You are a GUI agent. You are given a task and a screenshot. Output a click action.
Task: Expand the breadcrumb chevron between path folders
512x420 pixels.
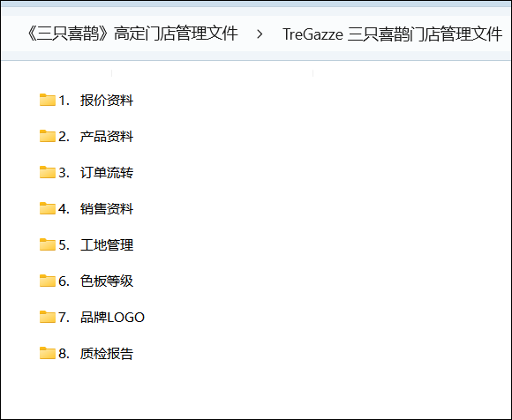click(260, 34)
